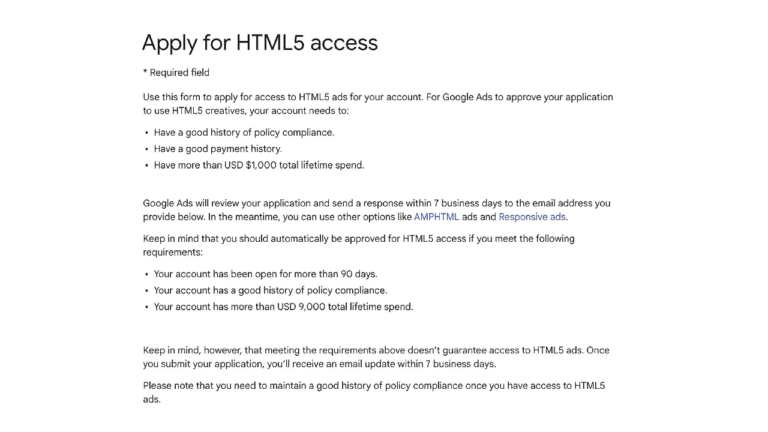768x432 pixels.
Task: Click the 'Use this form to apply' paragraph
Action: pyautogui.click(x=378, y=104)
